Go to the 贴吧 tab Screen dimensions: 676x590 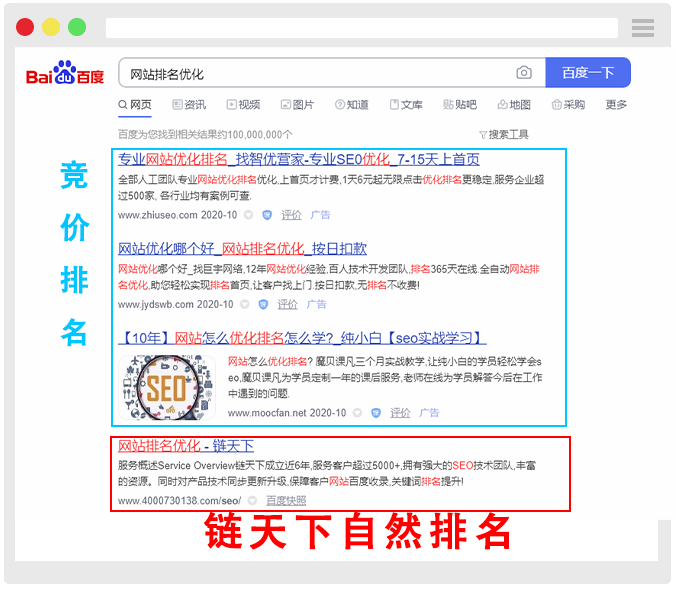pyautogui.click(x=460, y=105)
